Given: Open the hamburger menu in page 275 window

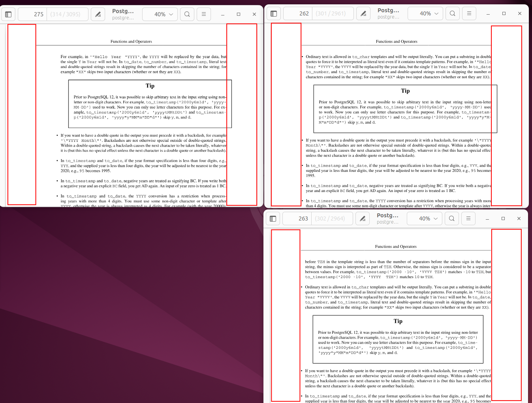Looking at the screenshot, I should tap(204, 14).
